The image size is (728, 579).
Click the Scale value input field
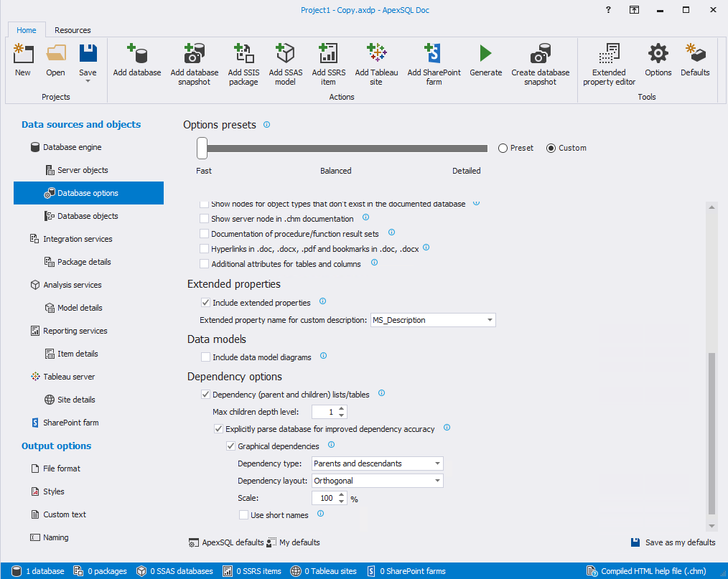click(324, 498)
